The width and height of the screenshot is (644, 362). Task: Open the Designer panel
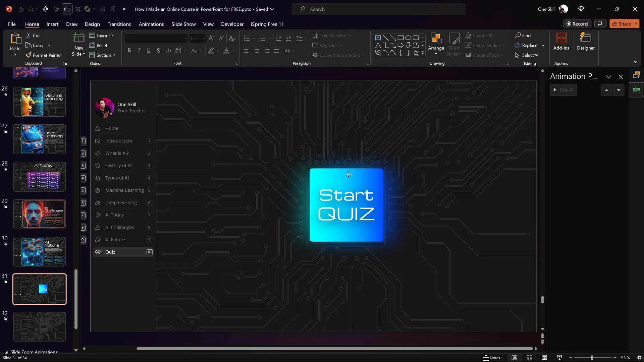[x=586, y=42]
